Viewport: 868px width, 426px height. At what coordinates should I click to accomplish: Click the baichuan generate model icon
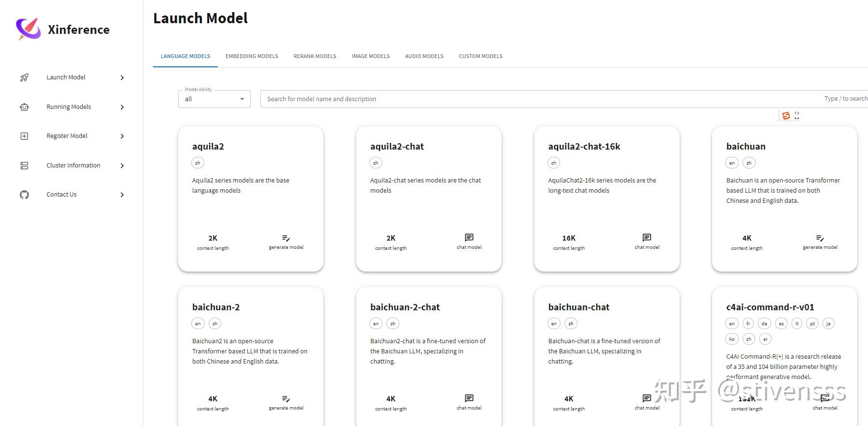click(x=820, y=238)
